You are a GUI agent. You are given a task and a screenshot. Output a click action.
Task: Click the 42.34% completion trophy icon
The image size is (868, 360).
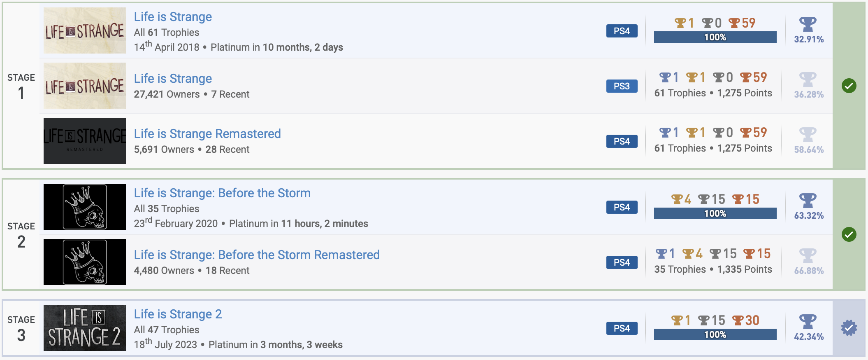808,322
